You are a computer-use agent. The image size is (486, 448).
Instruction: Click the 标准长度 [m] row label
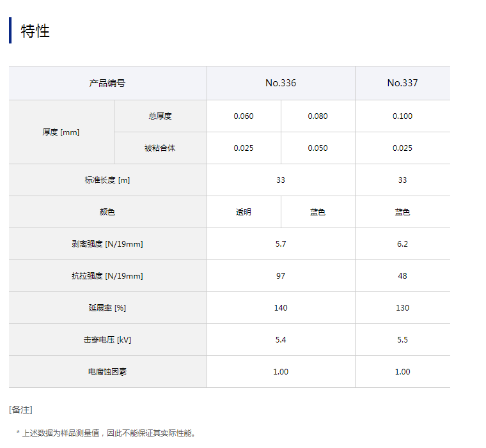107,180
